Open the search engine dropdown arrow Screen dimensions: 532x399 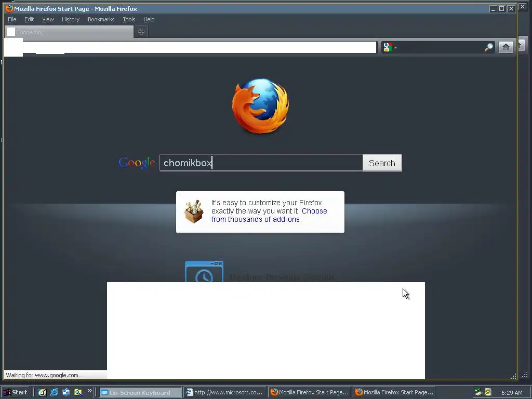click(395, 47)
